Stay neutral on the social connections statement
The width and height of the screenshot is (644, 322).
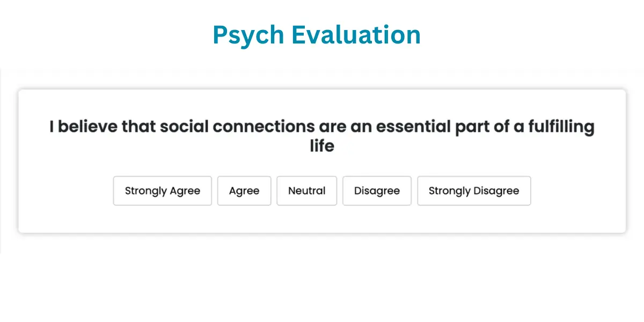[x=306, y=191]
